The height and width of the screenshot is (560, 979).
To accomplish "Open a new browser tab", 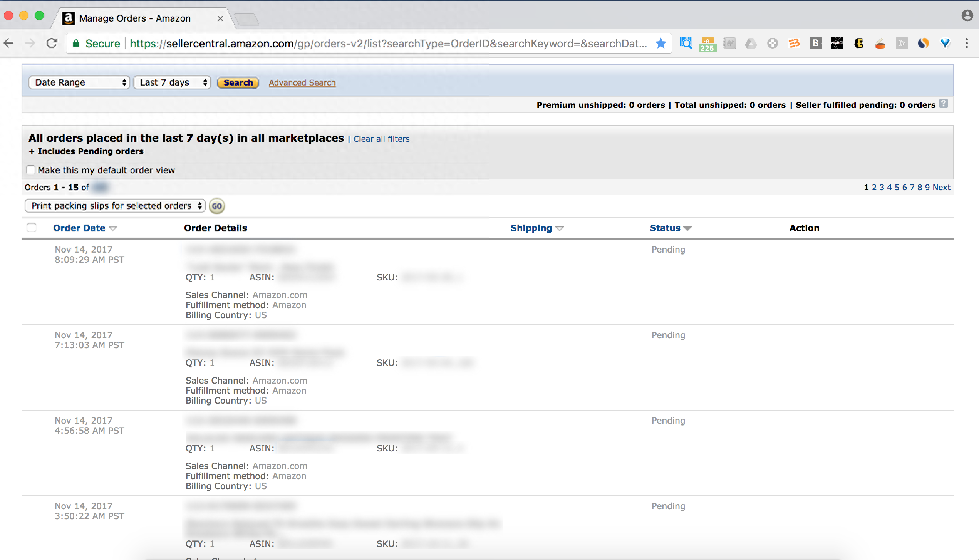I will coord(246,19).
